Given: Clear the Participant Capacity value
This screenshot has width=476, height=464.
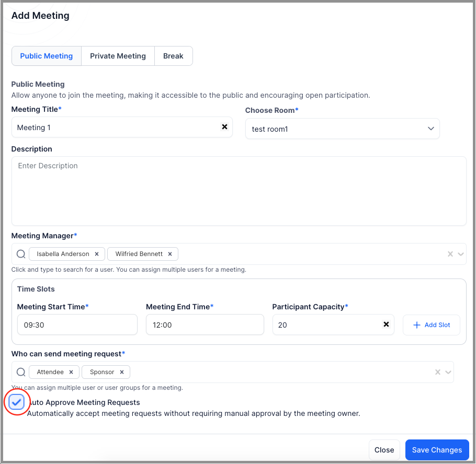Looking at the screenshot, I should [x=386, y=324].
